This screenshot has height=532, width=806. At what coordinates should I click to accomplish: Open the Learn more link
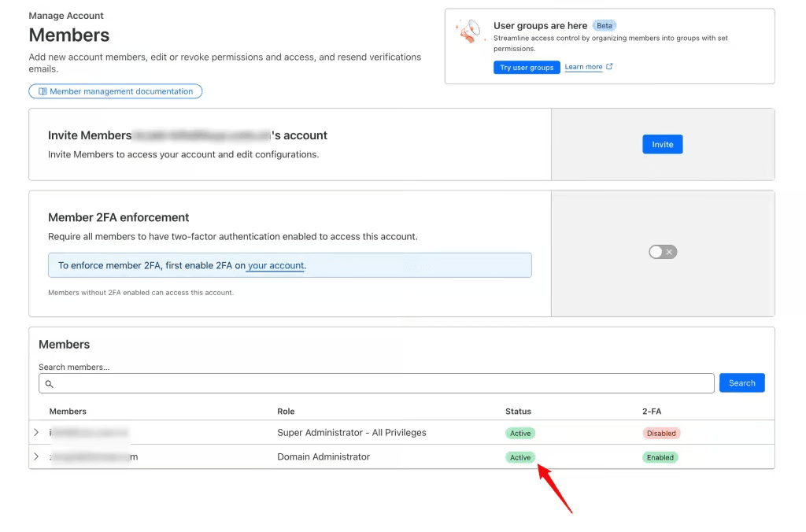[583, 67]
